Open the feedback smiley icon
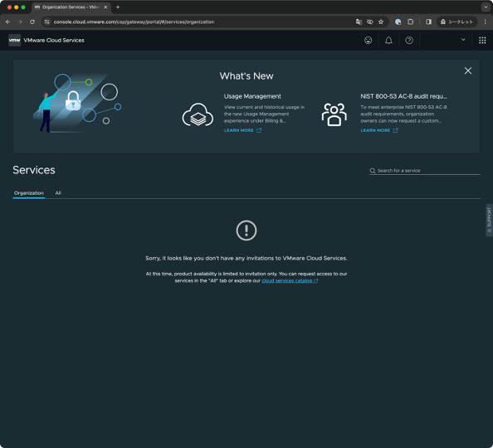Screen dimensions: 493x448 click(368, 41)
